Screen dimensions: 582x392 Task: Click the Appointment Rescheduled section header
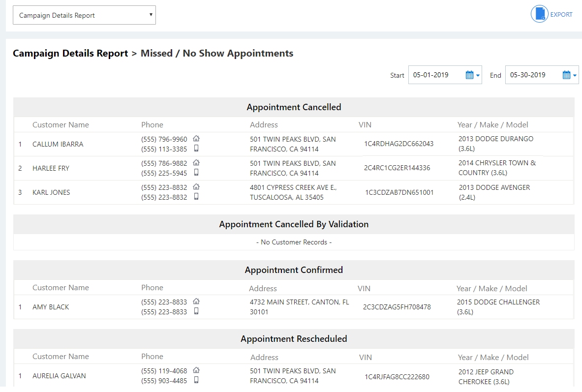[x=294, y=338]
